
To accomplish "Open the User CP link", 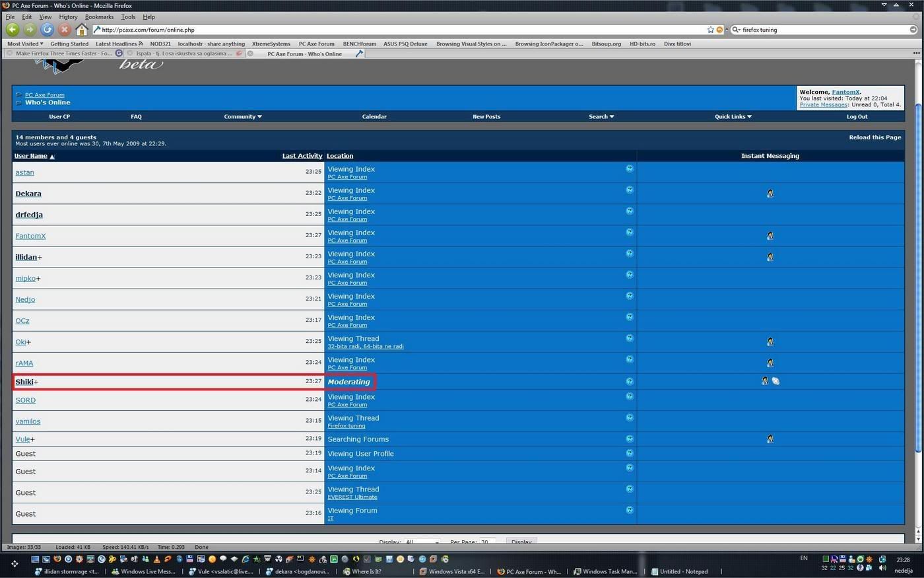I will (59, 116).
